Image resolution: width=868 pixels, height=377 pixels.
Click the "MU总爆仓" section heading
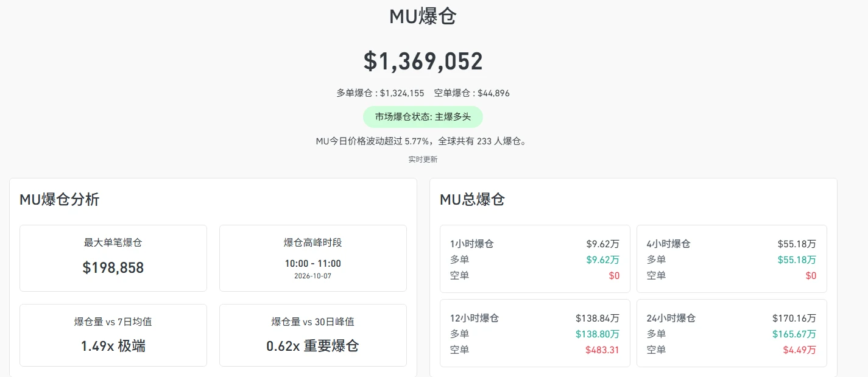pos(472,199)
